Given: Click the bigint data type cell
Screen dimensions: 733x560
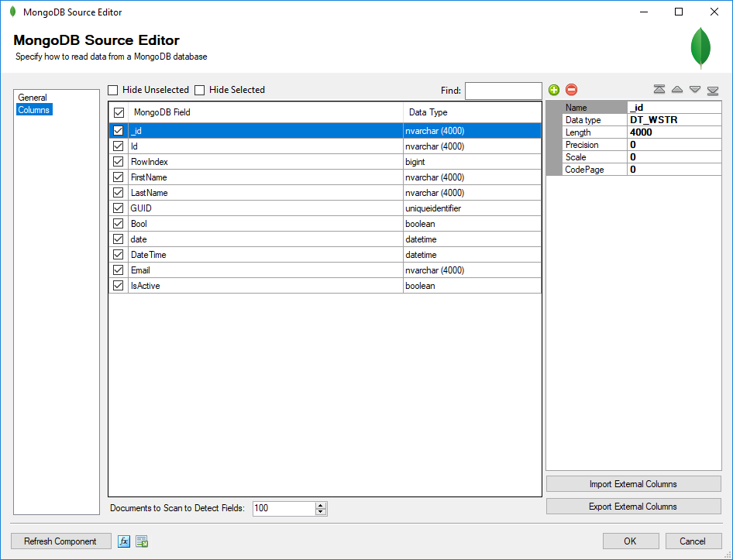Looking at the screenshot, I should [x=472, y=162].
